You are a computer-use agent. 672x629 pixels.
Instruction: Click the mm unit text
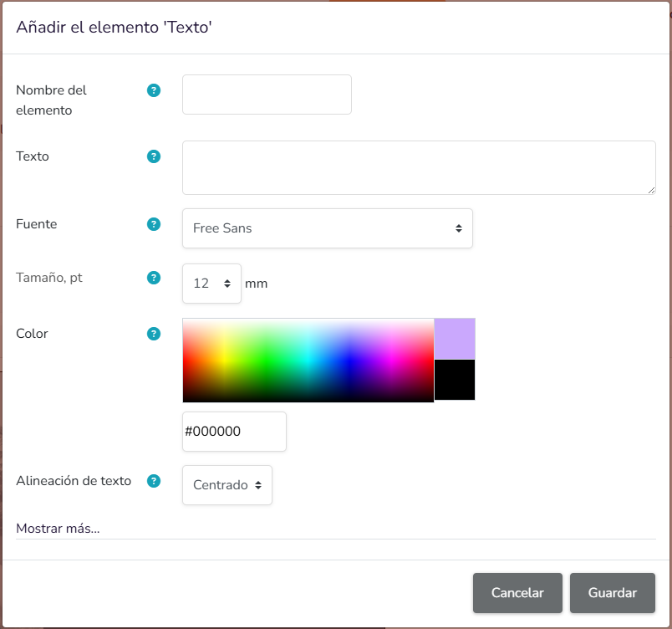coord(256,284)
